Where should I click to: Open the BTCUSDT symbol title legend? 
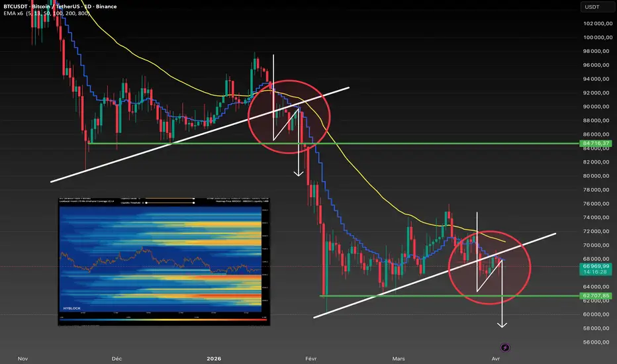point(60,7)
